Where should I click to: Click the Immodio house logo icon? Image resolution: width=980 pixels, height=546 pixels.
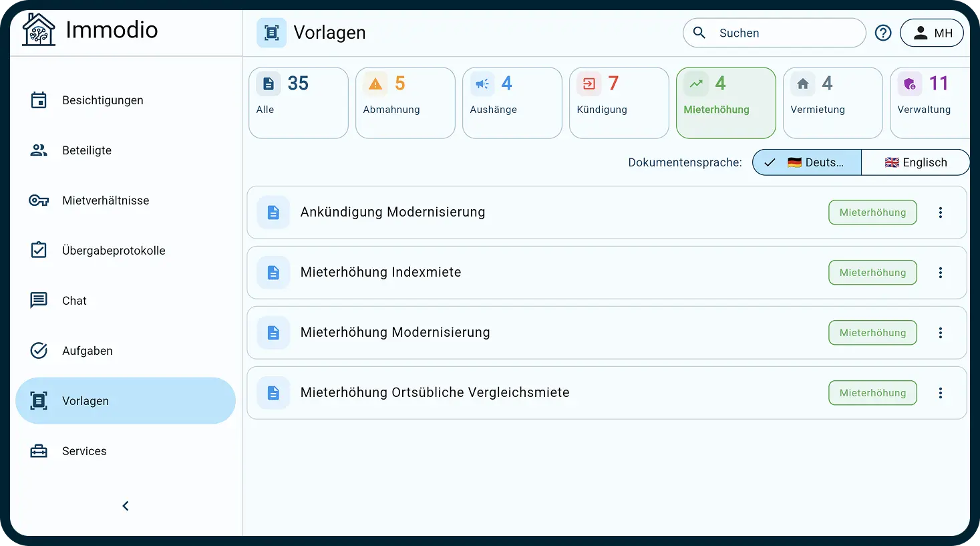(x=39, y=29)
